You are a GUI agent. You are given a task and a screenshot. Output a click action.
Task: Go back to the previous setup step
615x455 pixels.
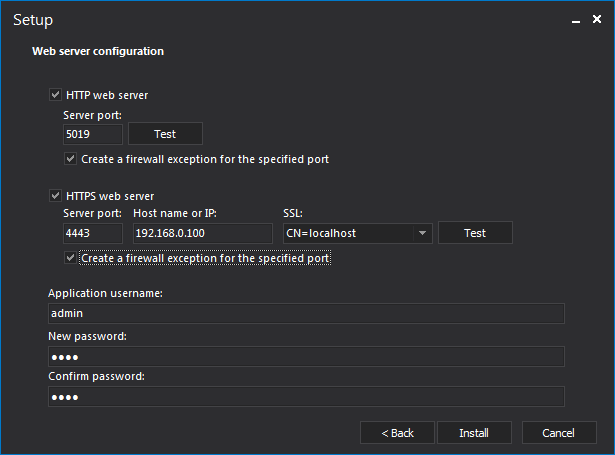(397, 433)
